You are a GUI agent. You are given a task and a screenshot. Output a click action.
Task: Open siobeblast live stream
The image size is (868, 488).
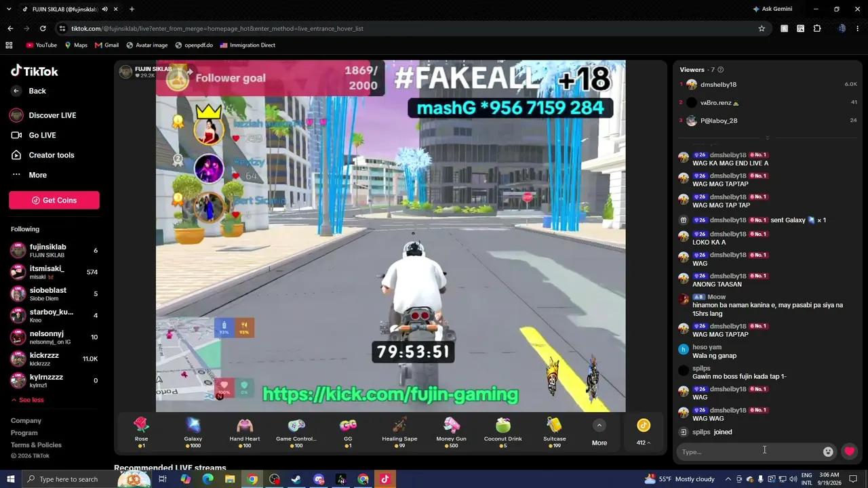point(54,294)
